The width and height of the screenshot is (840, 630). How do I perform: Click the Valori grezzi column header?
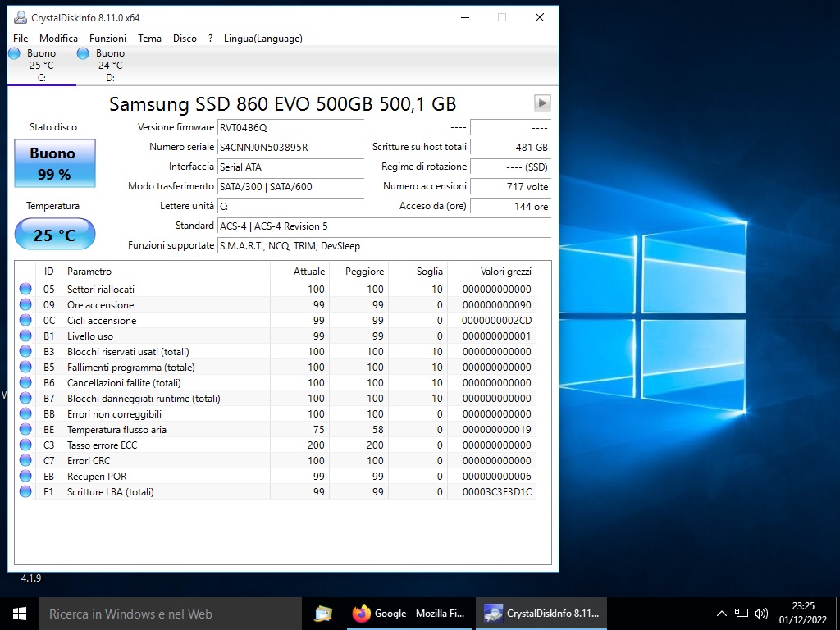(492, 271)
